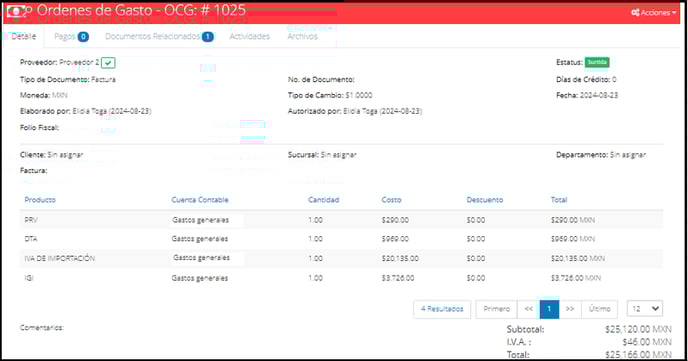Click the I.V.A. value $46.00 MXN

point(647,342)
